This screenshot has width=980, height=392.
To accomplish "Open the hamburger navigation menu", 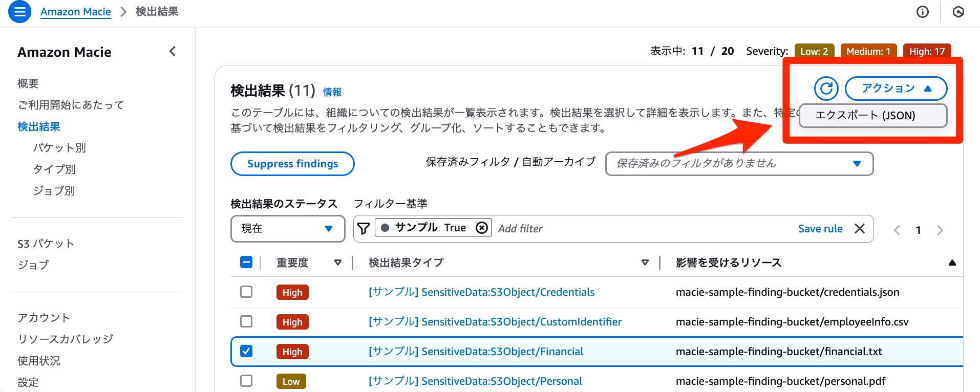I will (x=19, y=11).
